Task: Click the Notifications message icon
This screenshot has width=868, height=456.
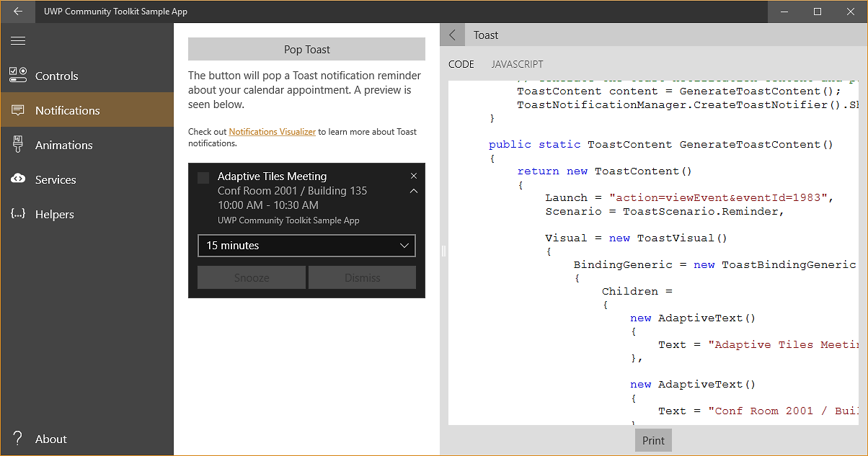Action: point(18,110)
